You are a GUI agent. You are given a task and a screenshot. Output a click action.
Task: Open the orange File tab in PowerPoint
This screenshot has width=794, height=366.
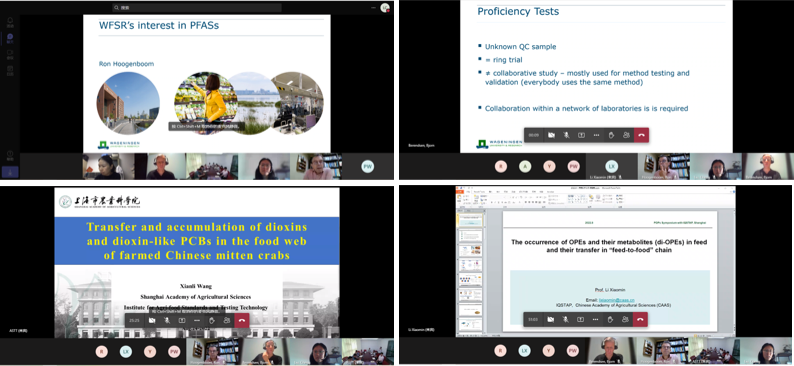click(461, 192)
